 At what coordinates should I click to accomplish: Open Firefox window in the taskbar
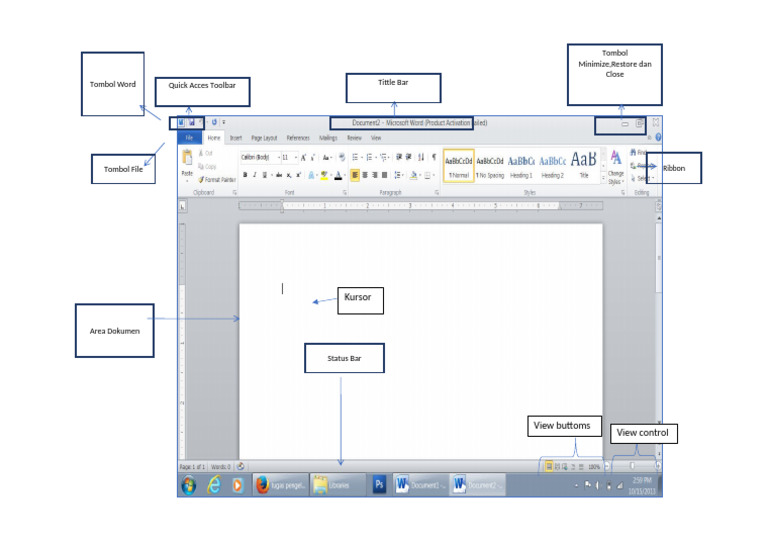click(x=281, y=485)
